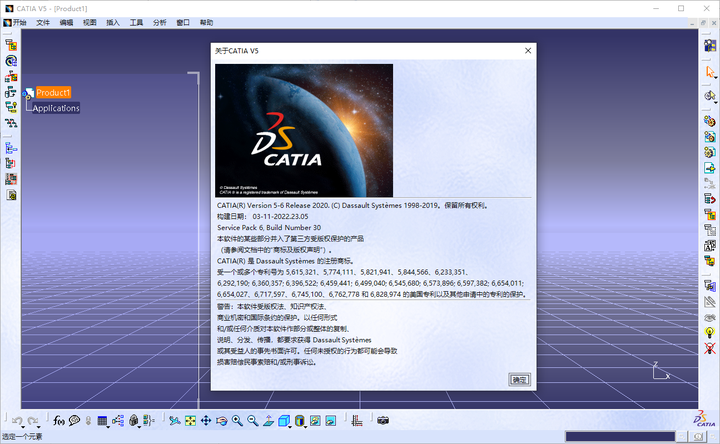Open the 窗口 (Window) menu
The image size is (720, 444).
pos(183,22)
